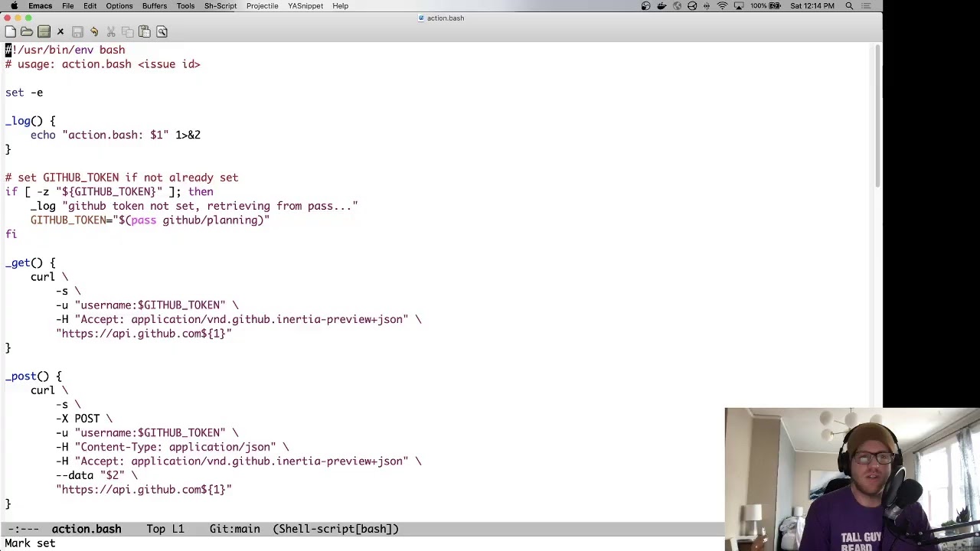Viewport: 980px width, 551px height.
Task: Open the Edit menu
Action: coord(90,6)
